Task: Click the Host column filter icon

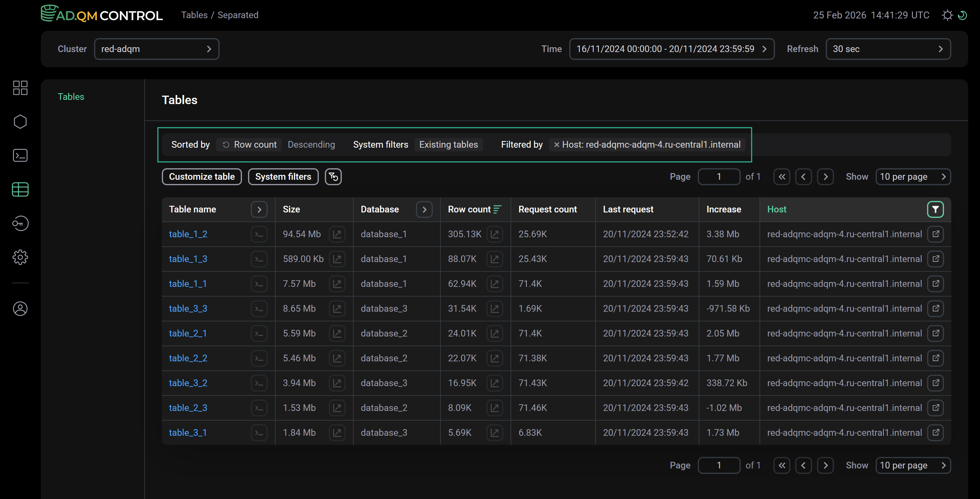Action: (936, 209)
